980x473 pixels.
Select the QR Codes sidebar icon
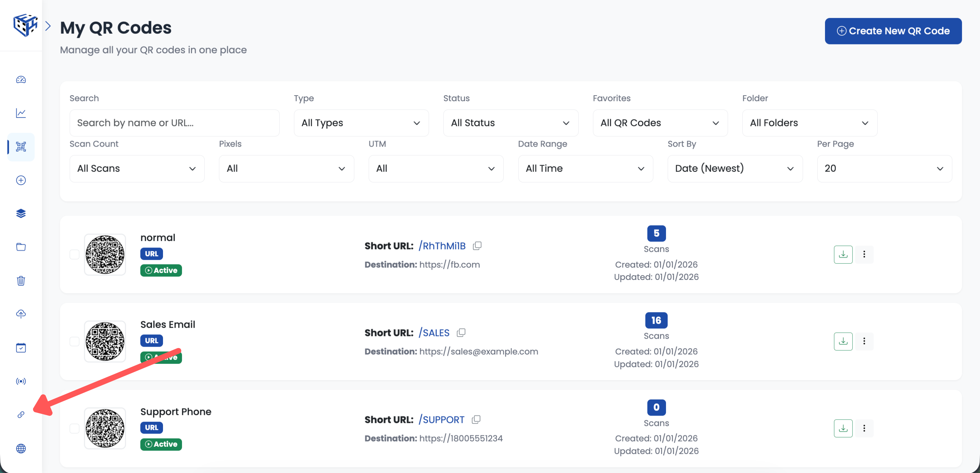(x=21, y=147)
